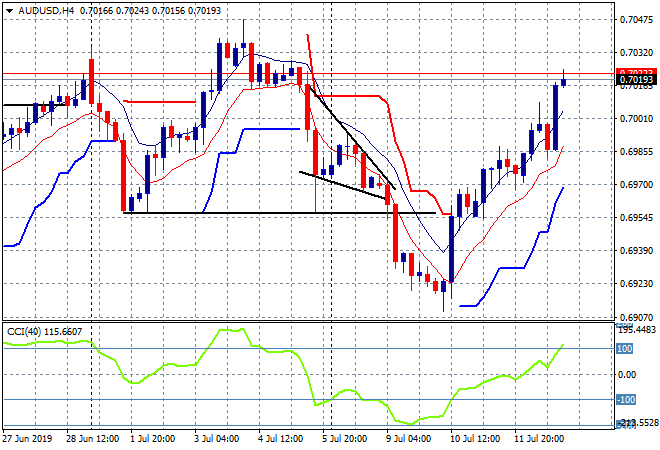
Task: Click the 27 Jun 2019 date label
Action: [27, 439]
